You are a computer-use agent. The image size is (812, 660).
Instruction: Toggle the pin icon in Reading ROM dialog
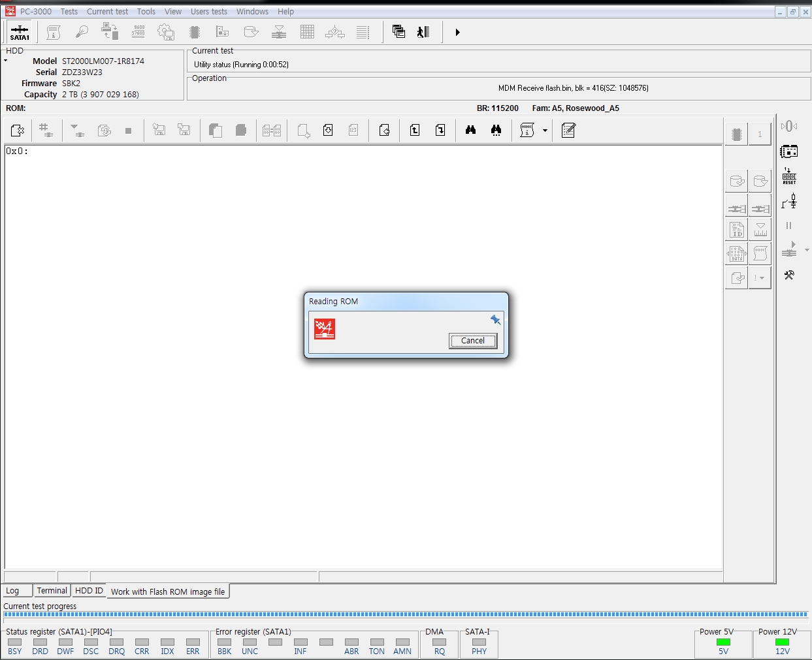[495, 319]
